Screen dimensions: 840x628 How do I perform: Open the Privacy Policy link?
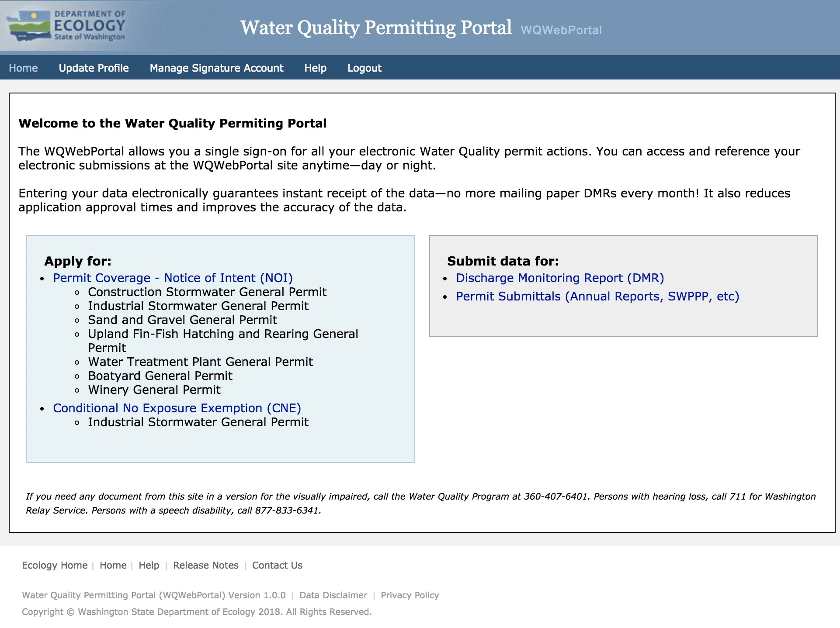pyautogui.click(x=410, y=595)
